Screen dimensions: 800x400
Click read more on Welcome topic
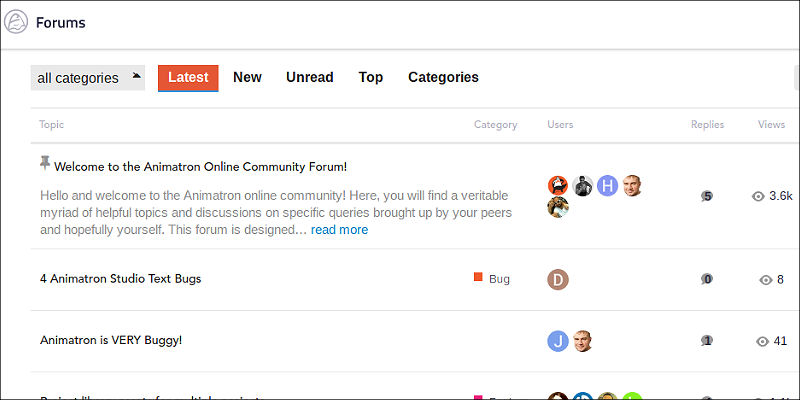(x=339, y=230)
